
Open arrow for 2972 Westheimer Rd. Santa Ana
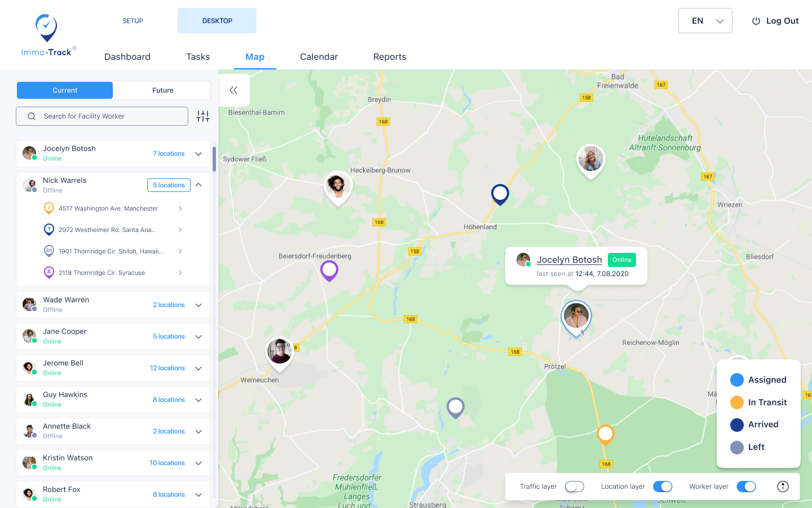tap(180, 230)
